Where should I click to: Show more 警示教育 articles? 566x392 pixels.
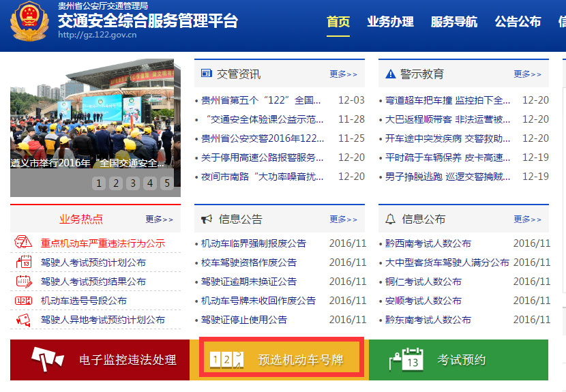point(527,74)
